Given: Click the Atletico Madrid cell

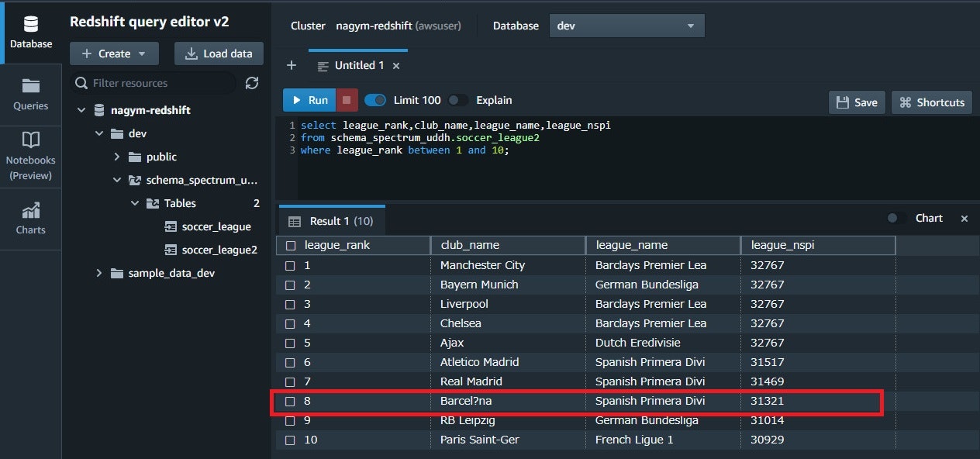Looking at the screenshot, I should (x=508, y=362).
